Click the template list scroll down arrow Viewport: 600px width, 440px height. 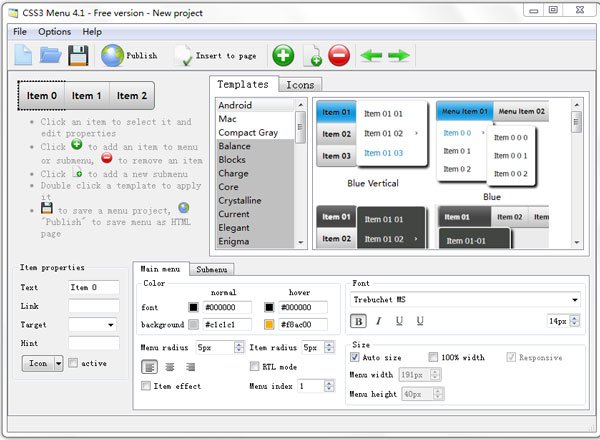(300, 243)
